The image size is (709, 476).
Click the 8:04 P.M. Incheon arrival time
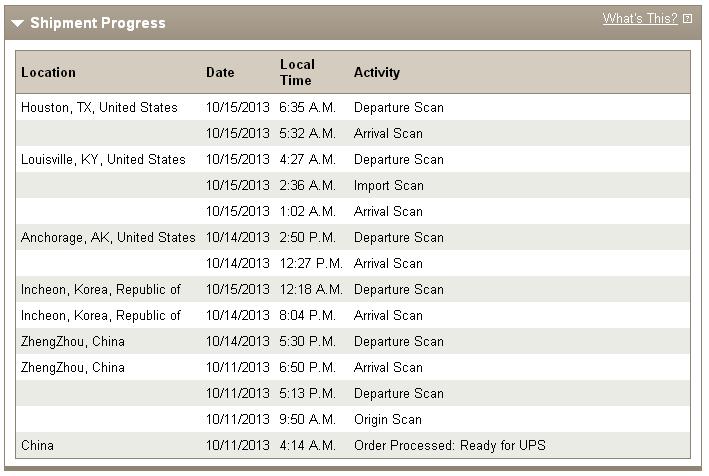pyautogui.click(x=307, y=316)
